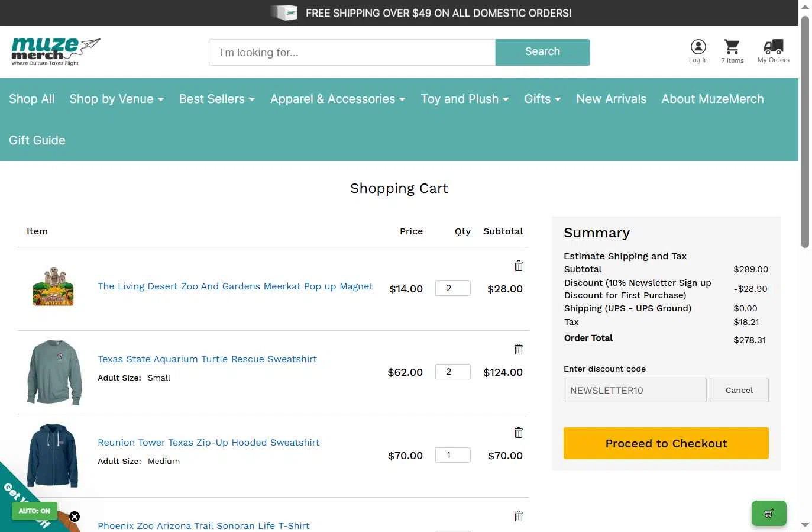
Task: Click the Order Total amount $278.31
Action: [749, 340]
